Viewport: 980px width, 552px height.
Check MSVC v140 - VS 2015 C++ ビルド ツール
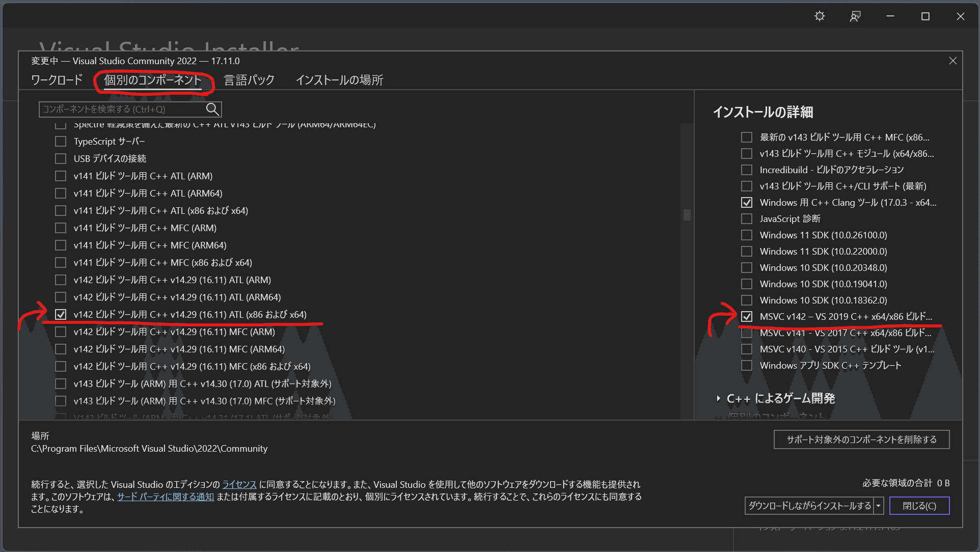pyautogui.click(x=747, y=349)
